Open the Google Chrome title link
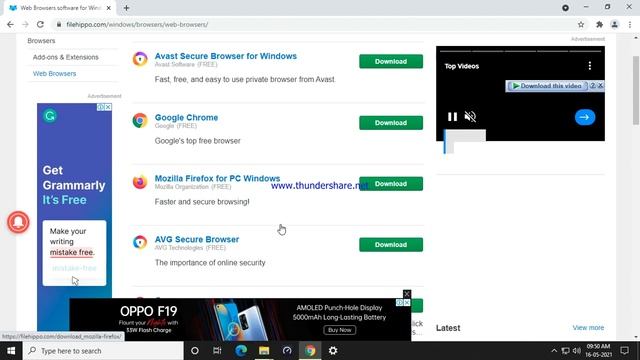The image size is (640, 360). [186, 118]
